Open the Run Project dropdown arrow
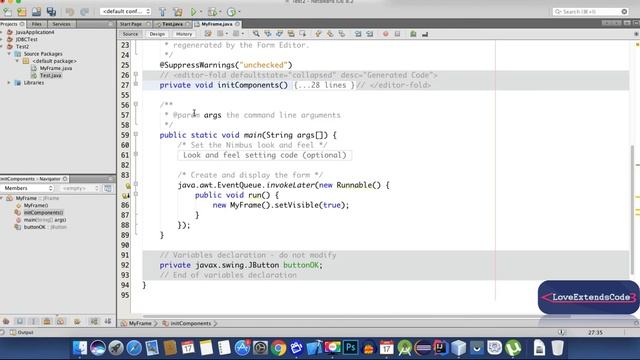This screenshot has width=640, height=360. (x=201, y=12)
